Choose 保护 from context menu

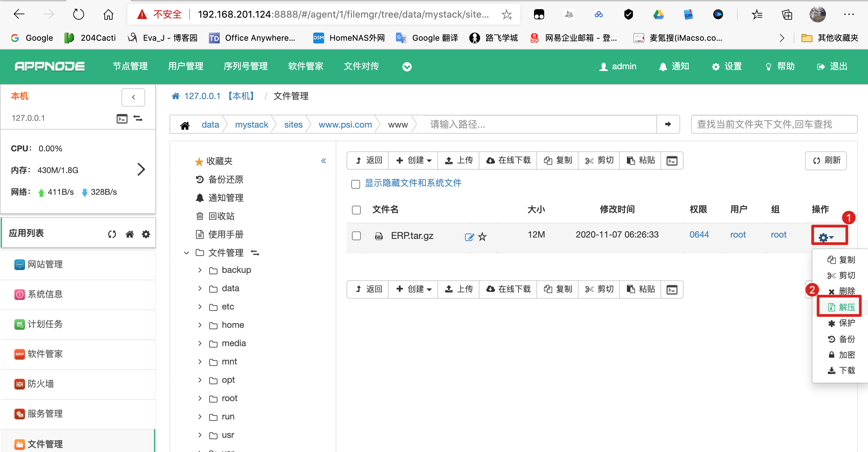point(841,323)
